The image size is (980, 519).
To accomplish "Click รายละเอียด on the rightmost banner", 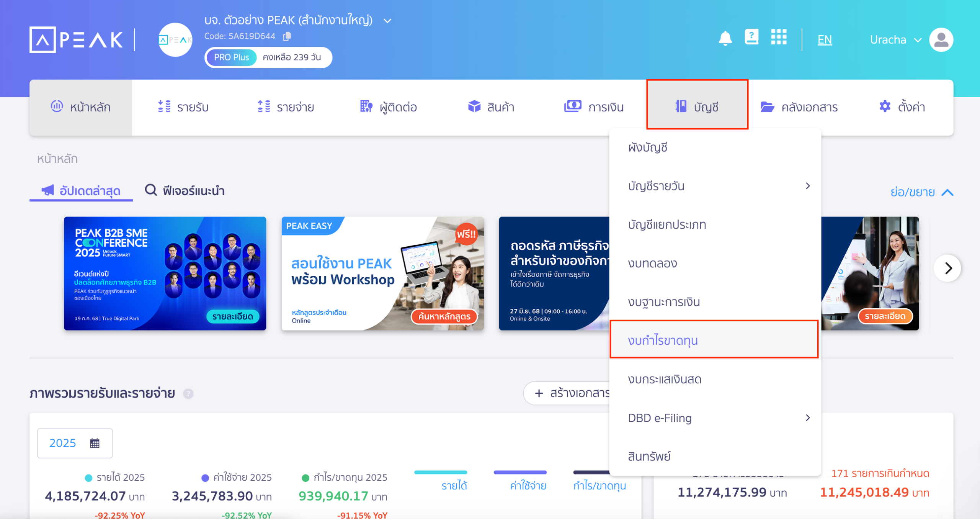I will (x=885, y=316).
